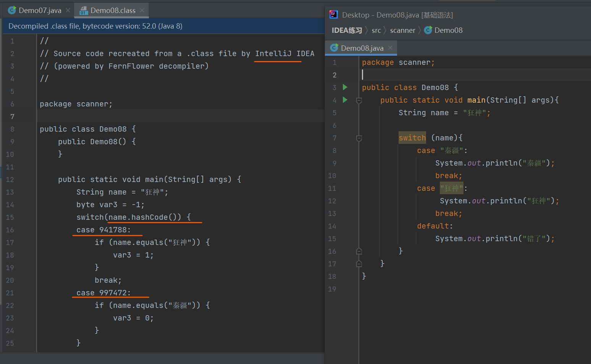
Task: Click the 'default:' label in Demo08.java
Action: point(435,226)
